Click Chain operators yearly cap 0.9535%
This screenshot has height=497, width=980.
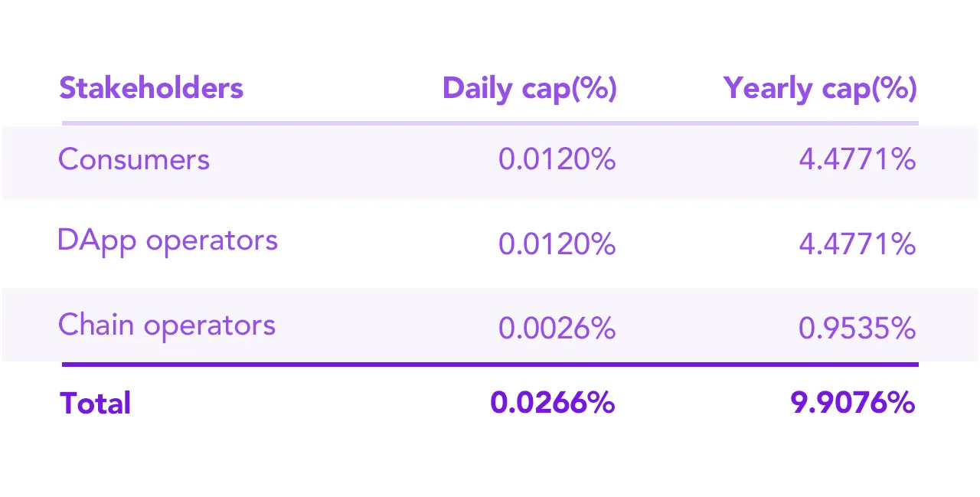pyautogui.click(x=857, y=329)
